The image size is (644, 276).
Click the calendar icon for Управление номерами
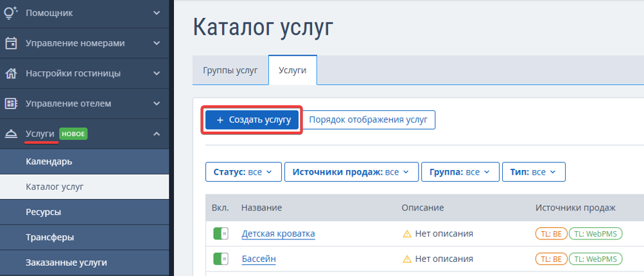click(11, 43)
